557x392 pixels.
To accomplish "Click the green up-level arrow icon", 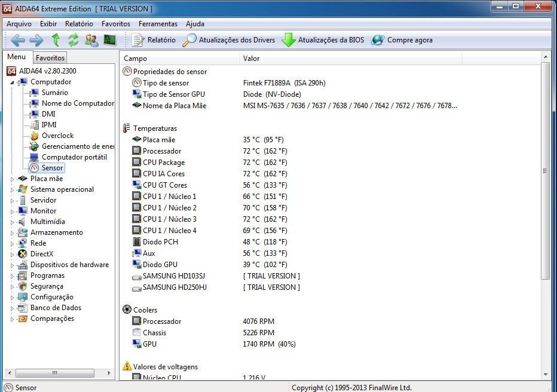I will pyautogui.click(x=56, y=40).
